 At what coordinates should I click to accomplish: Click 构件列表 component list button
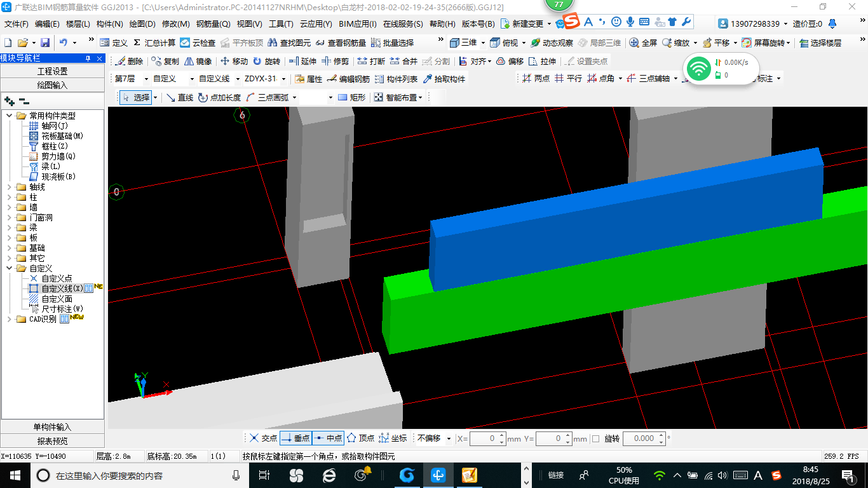click(396, 79)
